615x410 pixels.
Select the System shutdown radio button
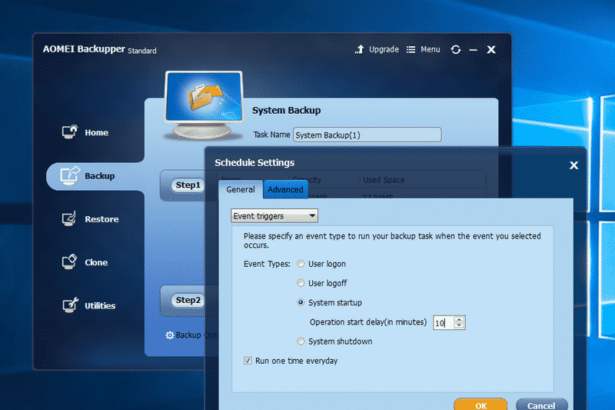click(x=300, y=341)
